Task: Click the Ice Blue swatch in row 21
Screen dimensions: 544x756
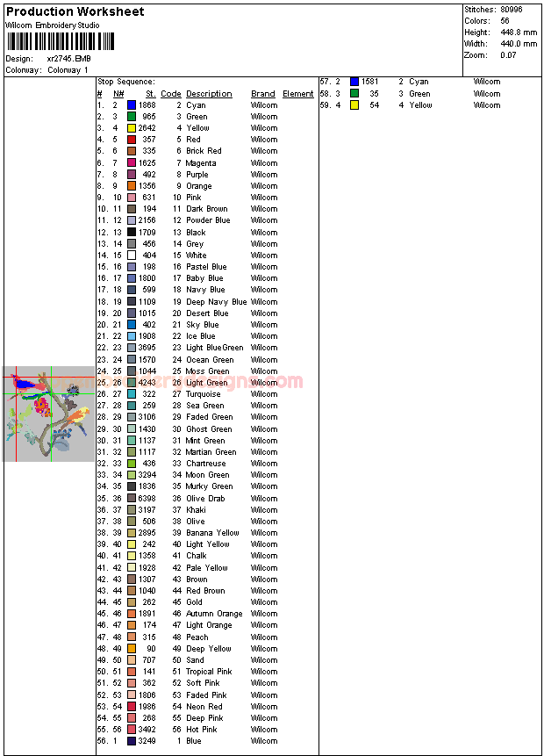Action: pos(132,336)
